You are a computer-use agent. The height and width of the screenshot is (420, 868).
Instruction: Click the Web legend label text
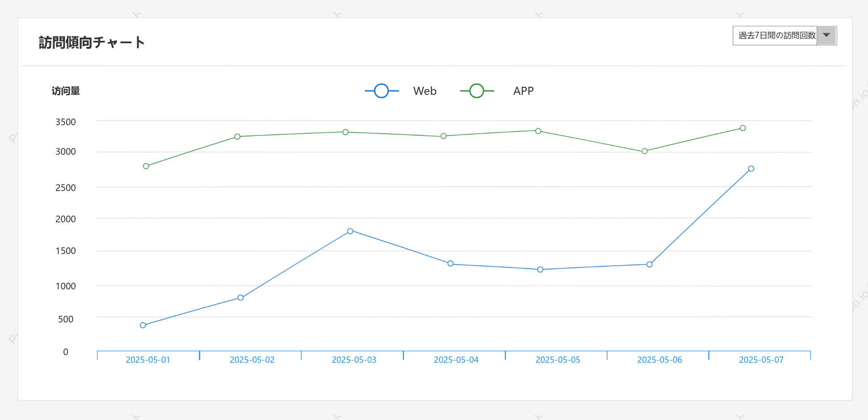click(425, 91)
